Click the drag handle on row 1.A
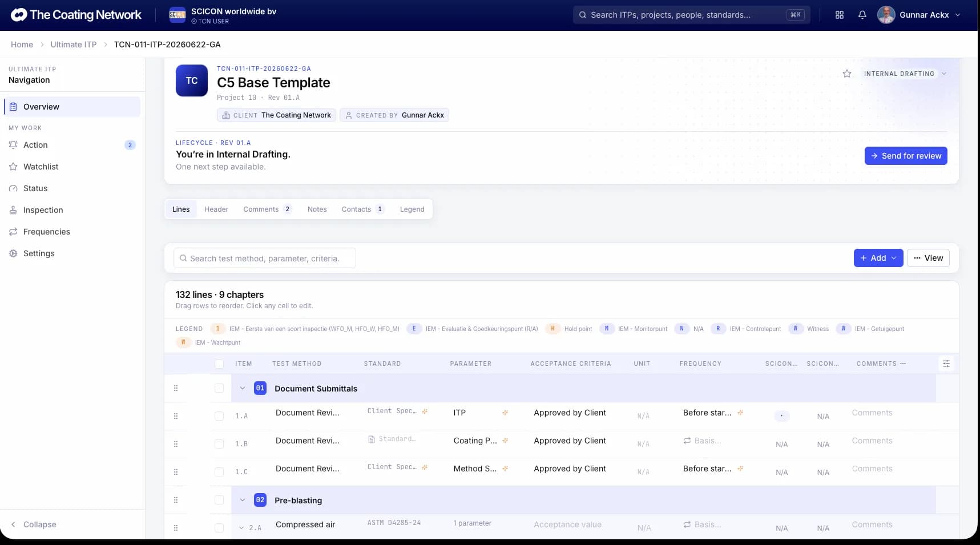The height and width of the screenshot is (545, 980). pos(175,416)
